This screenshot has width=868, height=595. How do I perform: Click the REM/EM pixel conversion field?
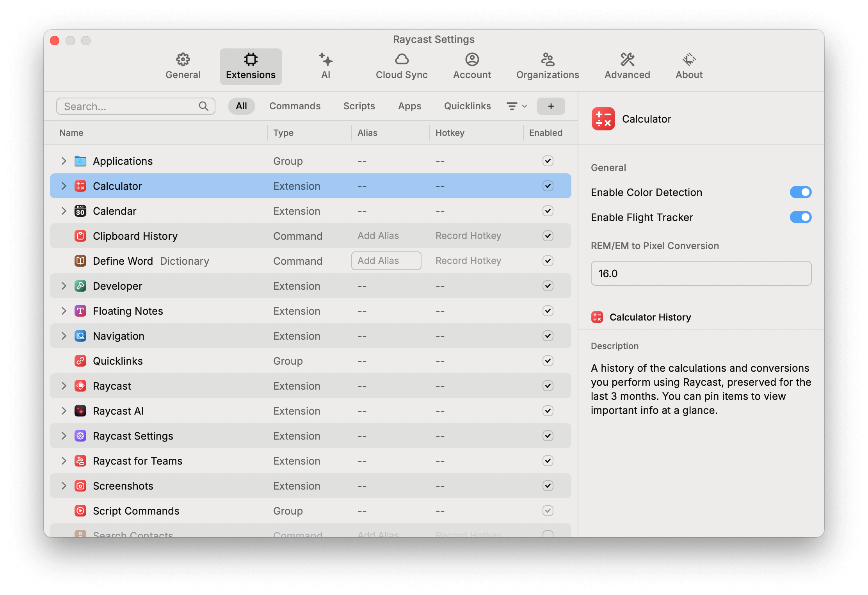click(x=701, y=273)
